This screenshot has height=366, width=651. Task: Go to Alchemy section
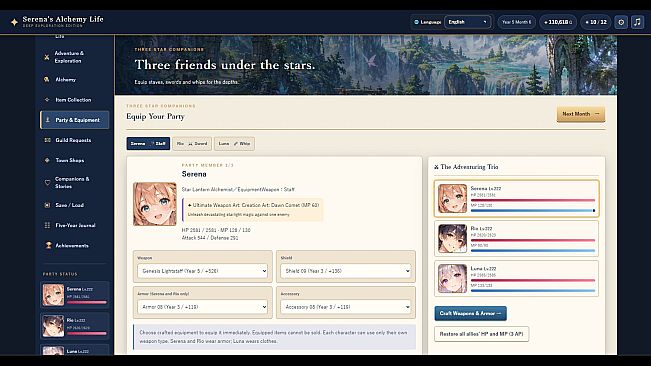coord(75,79)
